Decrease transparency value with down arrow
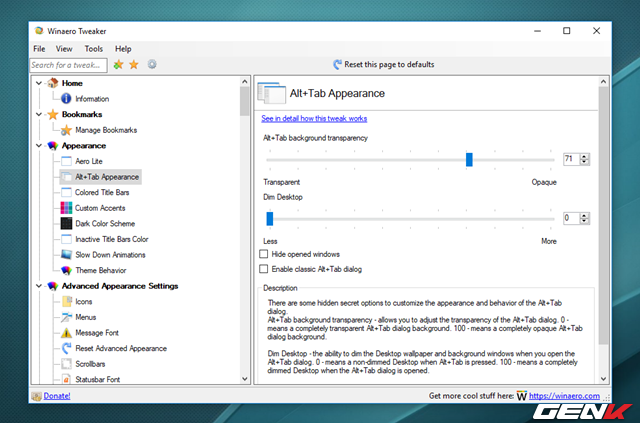Screen dimensions: 640x423 pyautogui.click(x=584, y=162)
